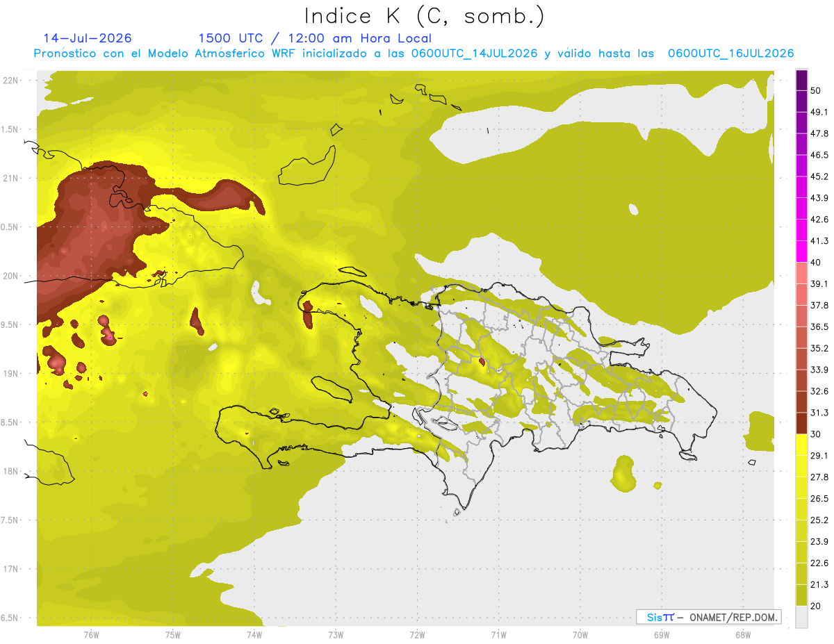Image resolution: width=834 pixels, height=644 pixels.
Task: Click the '0600UTC_16JUL2026' valid-until time
Action: click(730, 53)
